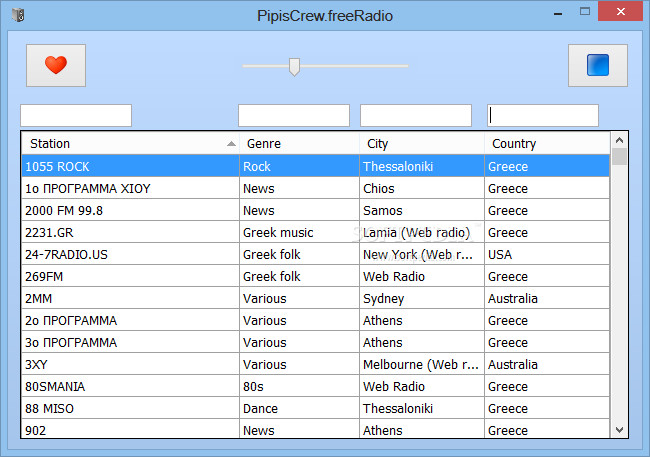
Task: Sort list by City column header
Action: [x=422, y=143]
